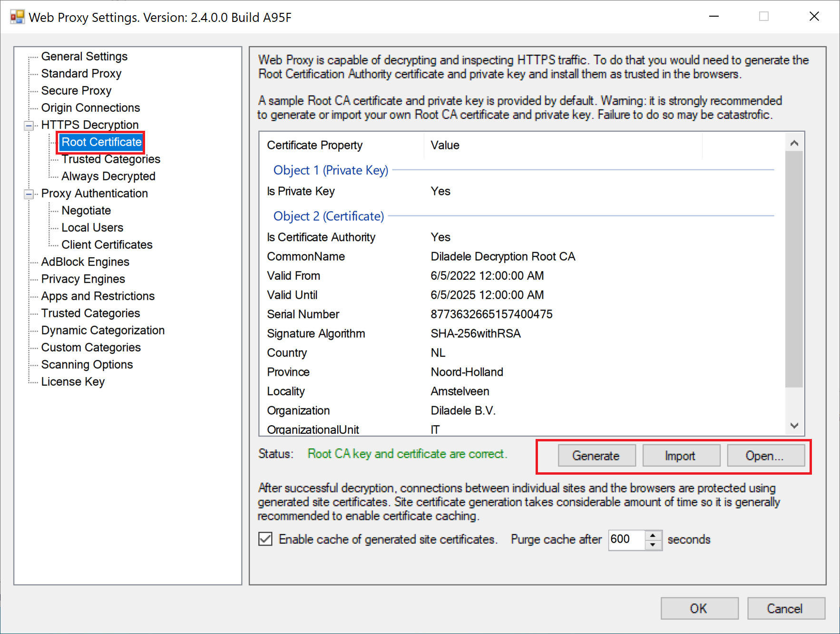The height and width of the screenshot is (634, 840).
Task: Open Trusted Categories under HTTPS Decryption
Action: tap(111, 159)
